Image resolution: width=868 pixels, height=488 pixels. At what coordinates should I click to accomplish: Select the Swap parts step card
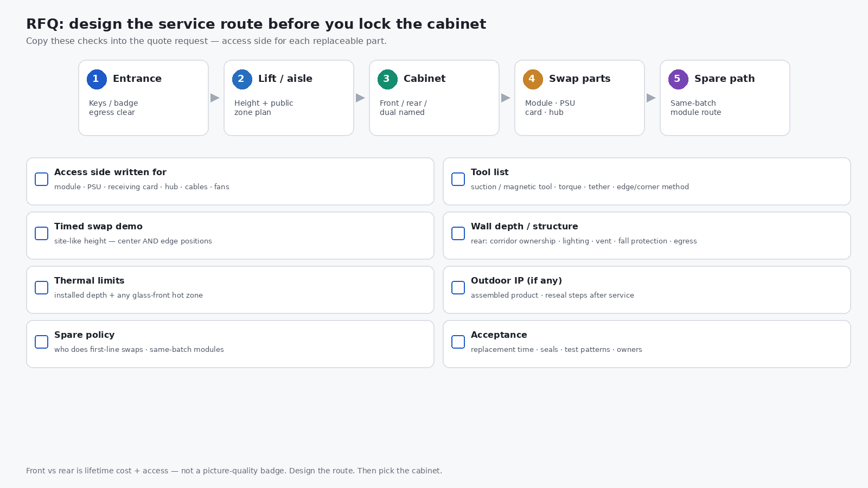pos(579,98)
